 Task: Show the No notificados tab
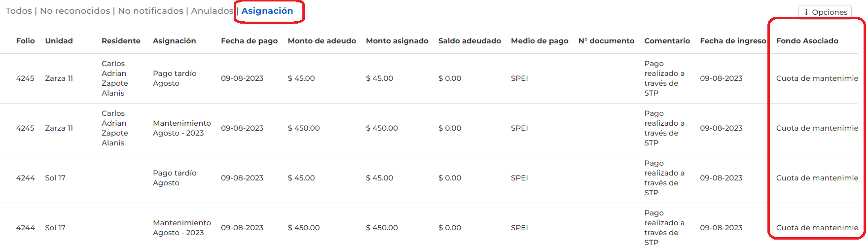coord(150,11)
